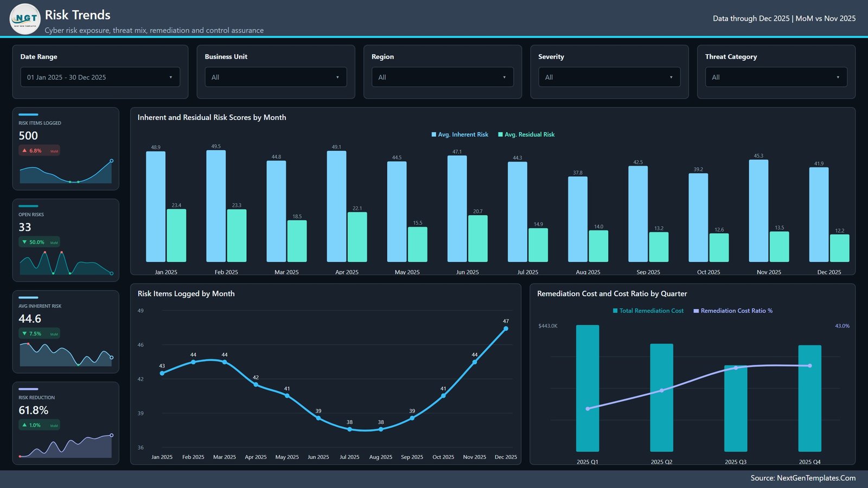Click the Source: NextGenTemplates.Com text
This screenshot has width=868, height=488.
(803, 478)
